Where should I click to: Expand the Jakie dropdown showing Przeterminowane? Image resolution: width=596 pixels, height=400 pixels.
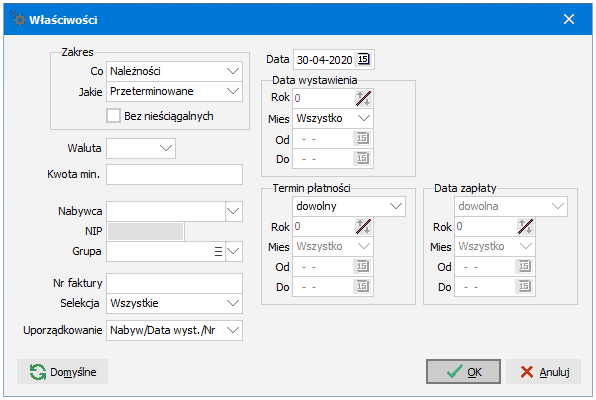pyautogui.click(x=174, y=91)
